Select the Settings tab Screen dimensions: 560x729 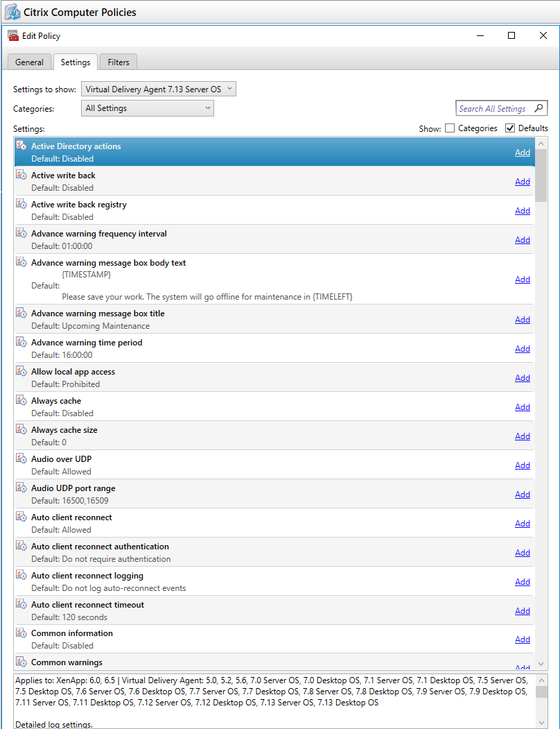(x=76, y=62)
